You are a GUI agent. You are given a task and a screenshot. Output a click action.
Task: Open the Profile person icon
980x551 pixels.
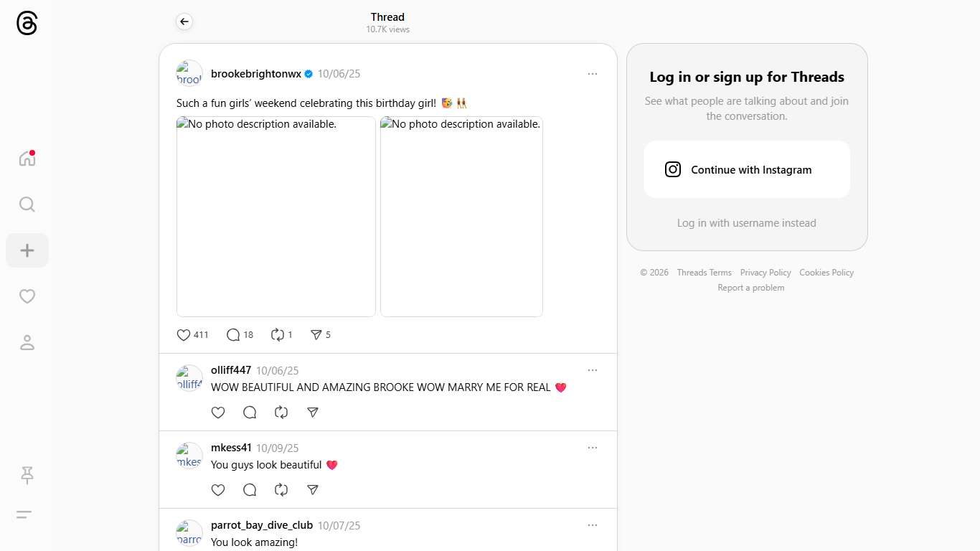pos(27,342)
